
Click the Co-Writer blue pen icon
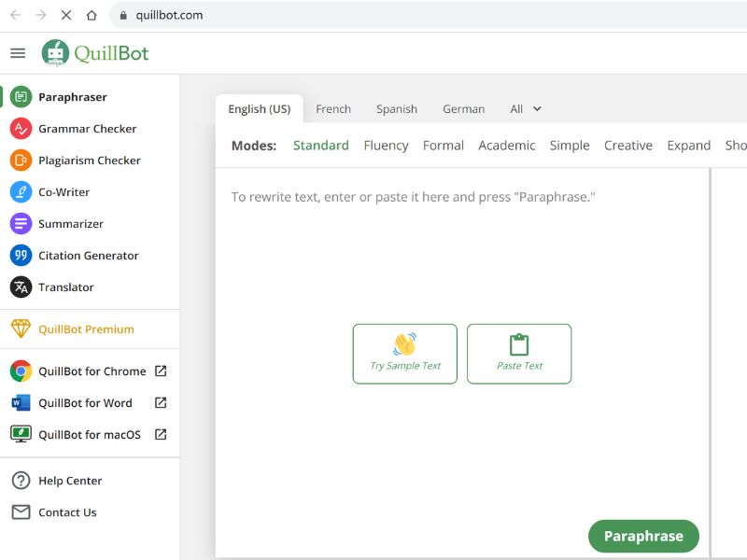pos(21,192)
